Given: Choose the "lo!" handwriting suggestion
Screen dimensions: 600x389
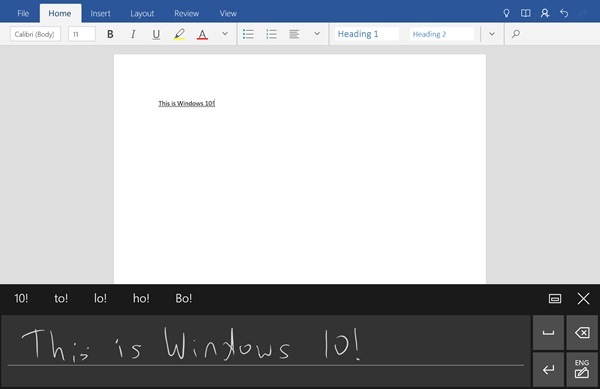Looking at the screenshot, I should [100, 298].
